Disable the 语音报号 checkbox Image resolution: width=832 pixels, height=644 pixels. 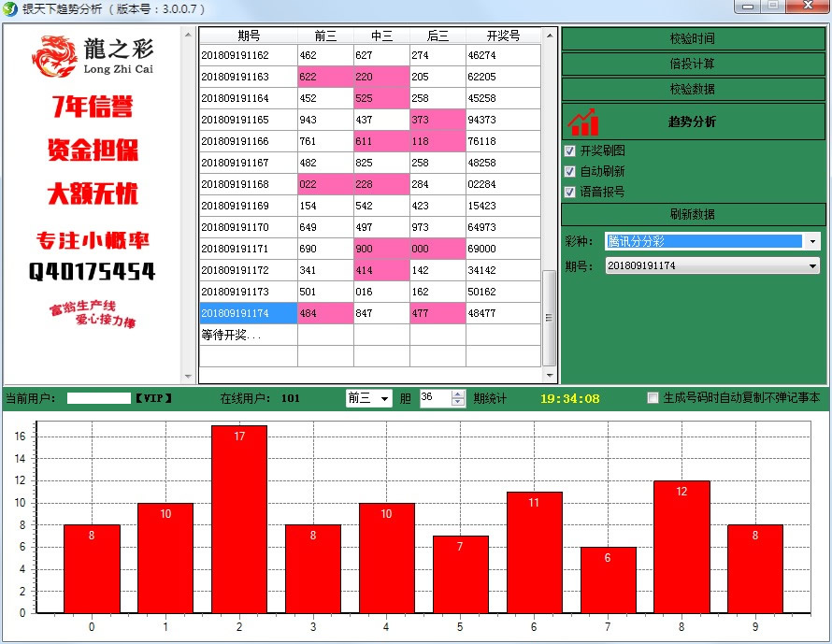(x=570, y=193)
